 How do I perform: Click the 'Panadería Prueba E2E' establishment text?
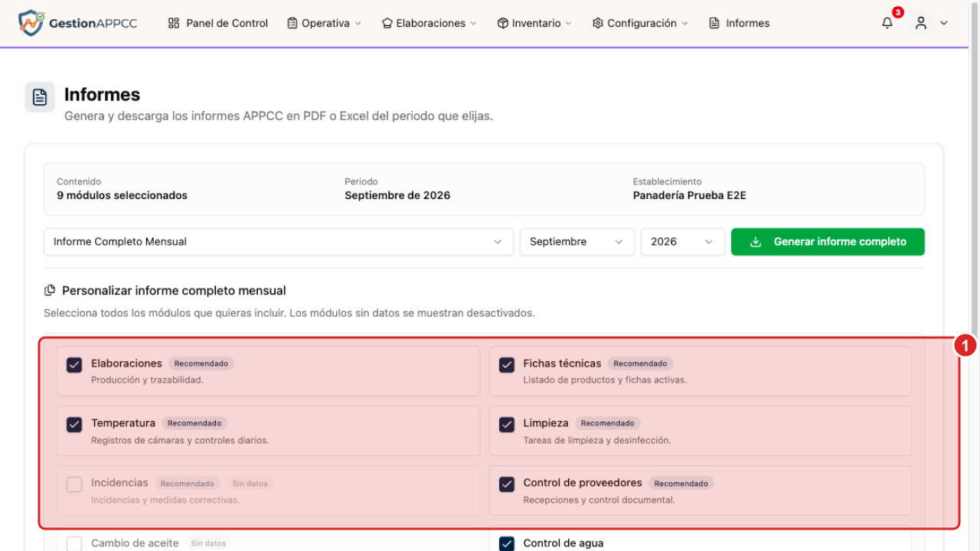689,195
